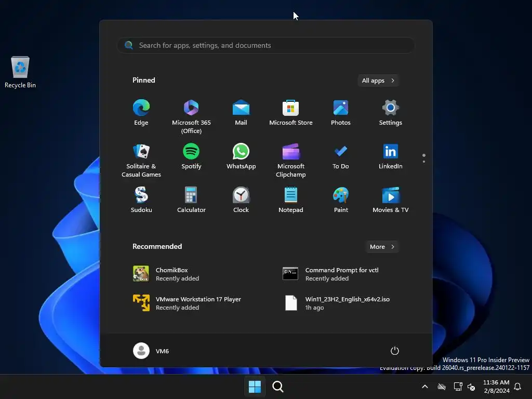The width and height of the screenshot is (532, 399).
Task: Open LinkedIn app
Action: click(x=391, y=157)
